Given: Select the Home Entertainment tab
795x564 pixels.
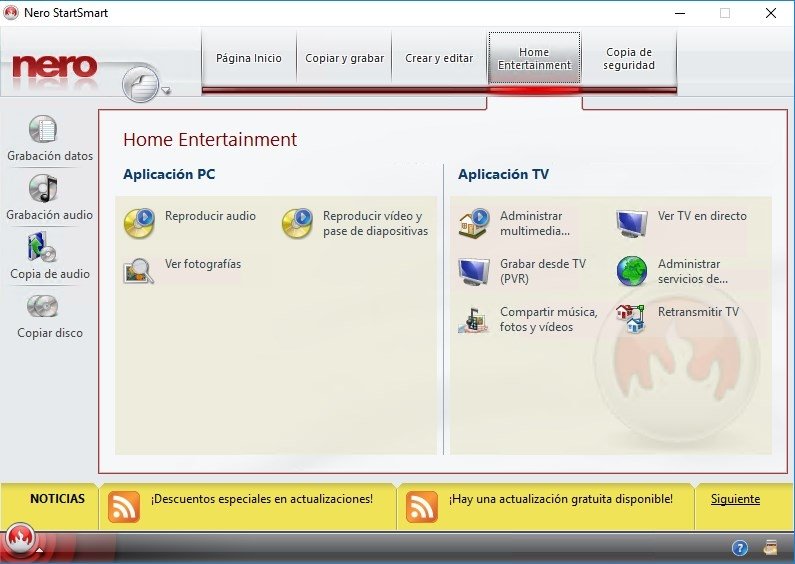Looking at the screenshot, I should (x=534, y=58).
